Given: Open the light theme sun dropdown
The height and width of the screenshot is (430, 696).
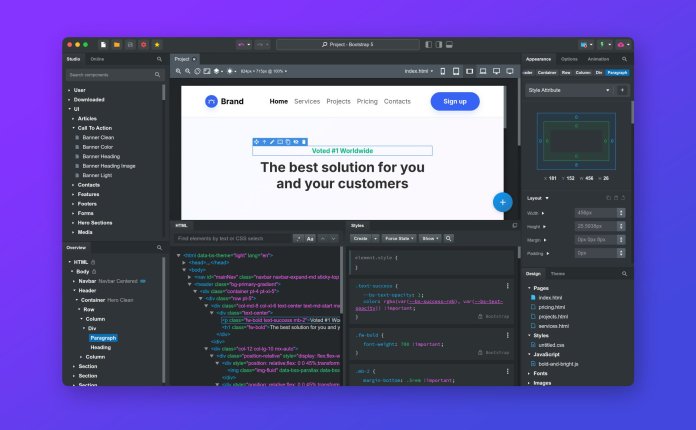Looking at the screenshot, I should coord(232,71).
